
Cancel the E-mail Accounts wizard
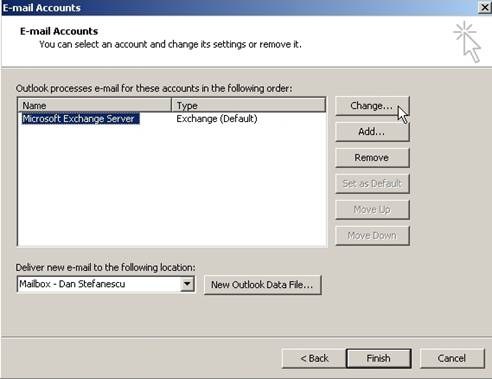coord(452,358)
